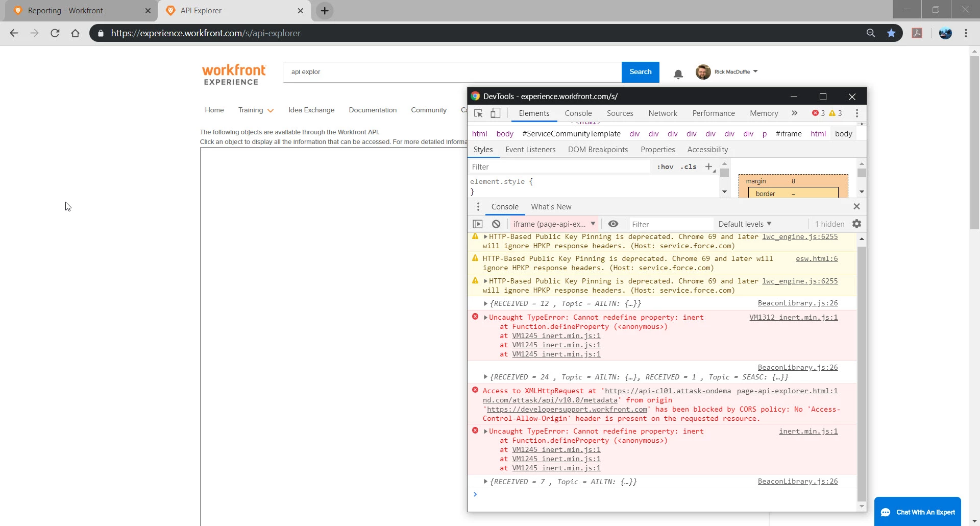
Task: Close the Reporting - Workfront tab
Action: tap(148, 11)
